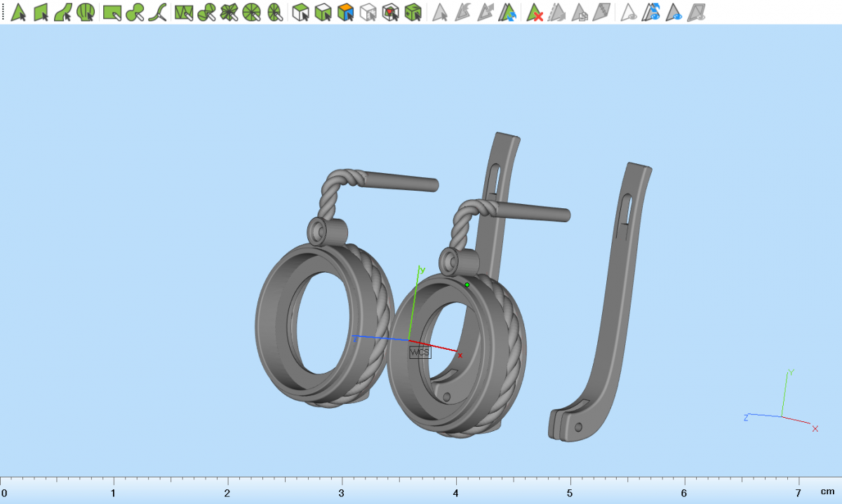The width and height of the screenshot is (842, 504).
Task: Select the sphere surface selection tool
Action: pyautogui.click(x=86, y=12)
